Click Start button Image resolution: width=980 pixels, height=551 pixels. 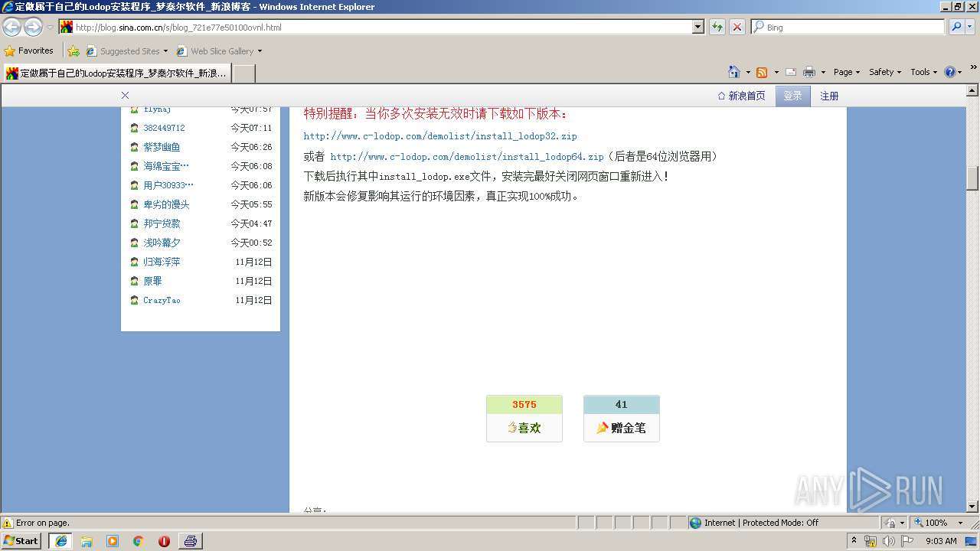[x=21, y=541]
